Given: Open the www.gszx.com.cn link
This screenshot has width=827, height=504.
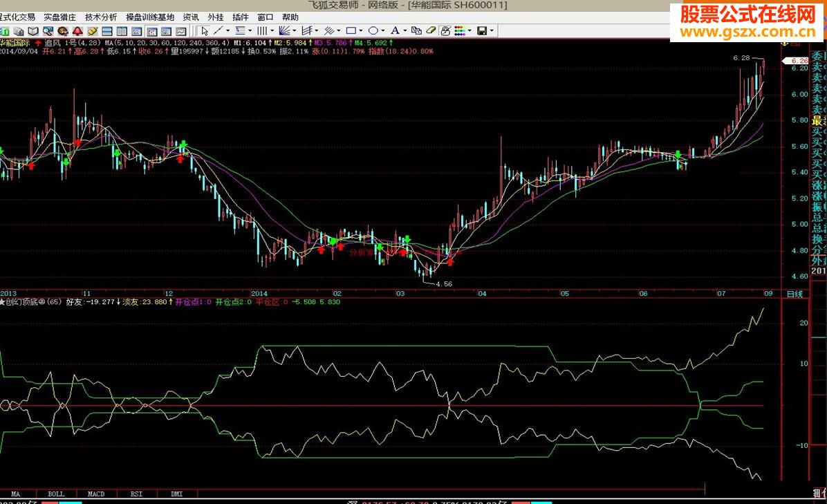Looking at the screenshot, I should (x=747, y=32).
